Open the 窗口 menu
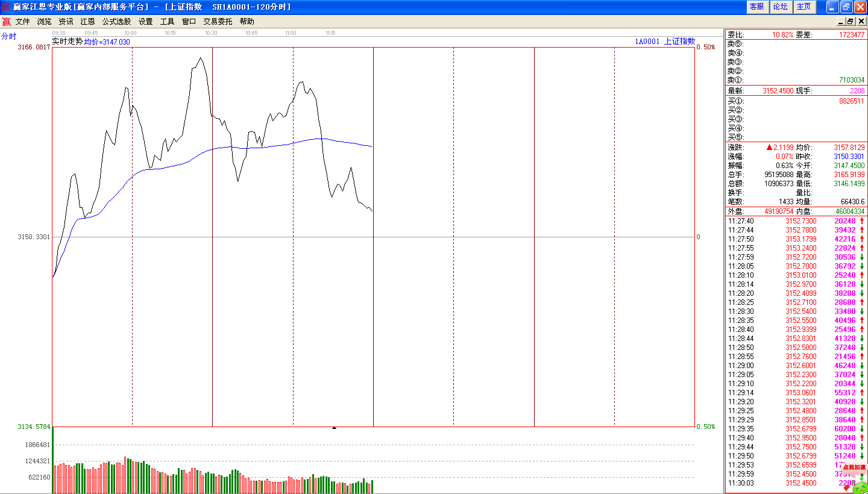This screenshot has height=494, width=868. click(x=189, y=21)
